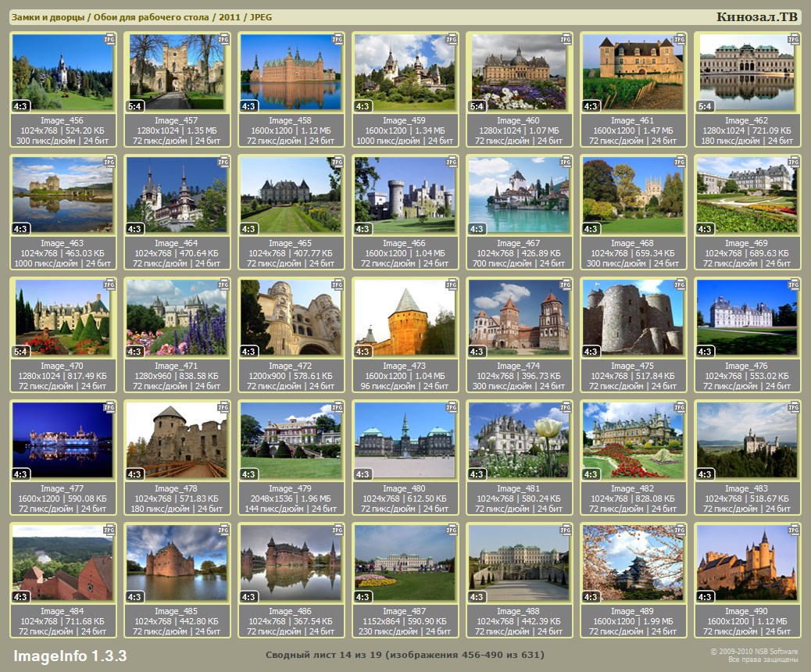The height and width of the screenshot is (672, 811).
Task: Click '1280x1024 | 721.09 КБ' under Image_462
Action: click(747, 130)
